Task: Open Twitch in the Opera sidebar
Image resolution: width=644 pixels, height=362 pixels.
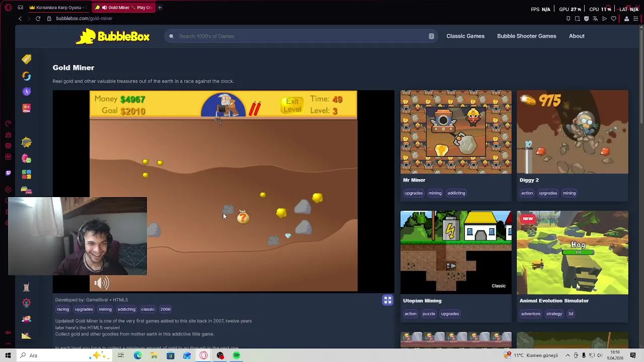Action: tap(8, 173)
